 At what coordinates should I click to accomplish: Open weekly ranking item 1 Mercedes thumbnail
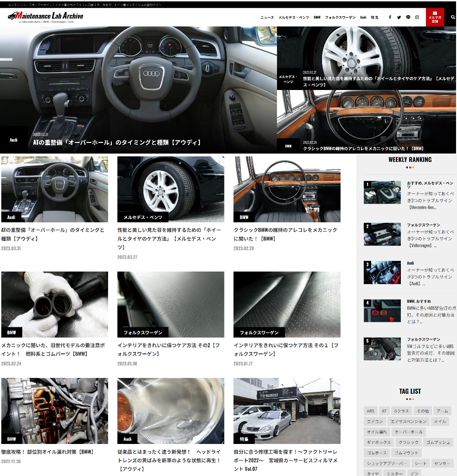[382, 193]
